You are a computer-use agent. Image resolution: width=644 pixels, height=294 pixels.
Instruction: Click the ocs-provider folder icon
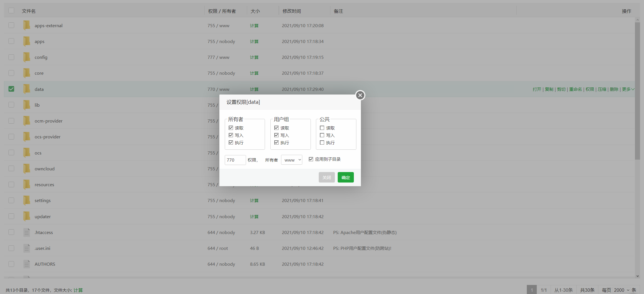[26, 136]
